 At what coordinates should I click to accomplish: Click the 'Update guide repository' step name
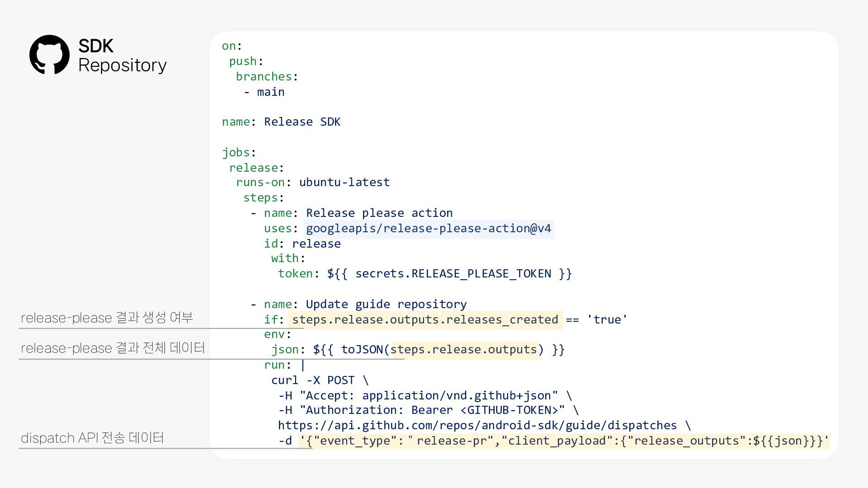386,305
